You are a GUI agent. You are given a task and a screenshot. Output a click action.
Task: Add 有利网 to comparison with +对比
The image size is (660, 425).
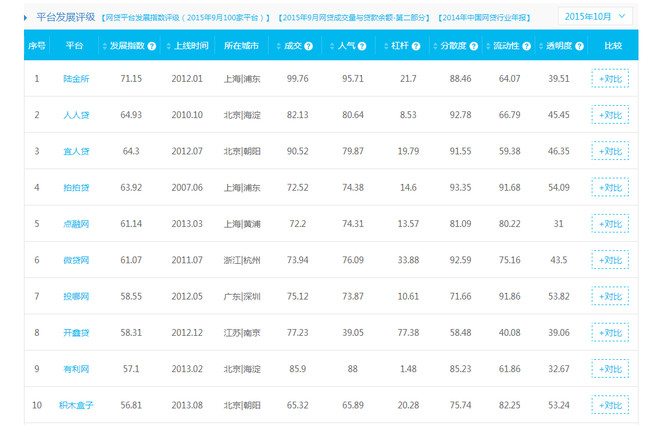coord(610,369)
